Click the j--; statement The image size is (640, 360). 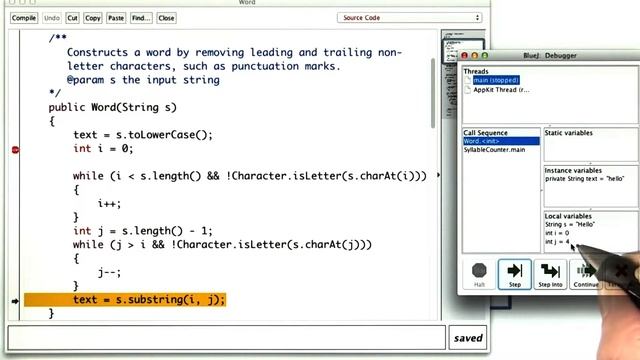(109, 272)
